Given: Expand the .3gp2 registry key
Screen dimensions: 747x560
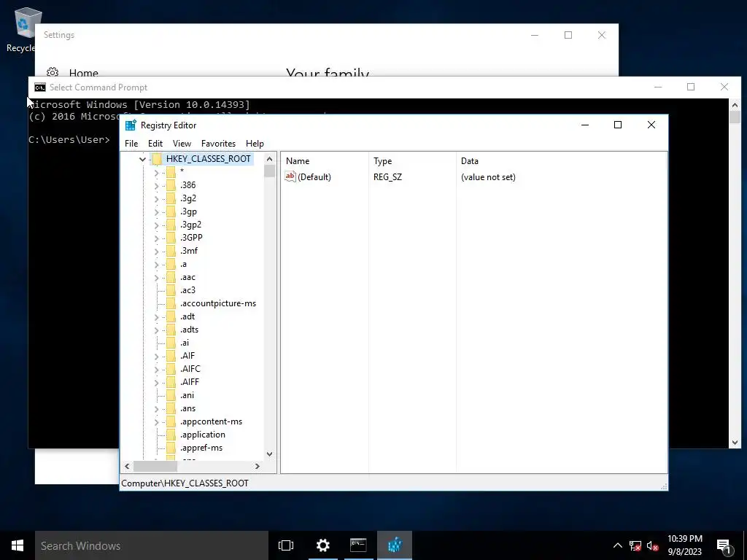Looking at the screenshot, I should pos(157,225).
